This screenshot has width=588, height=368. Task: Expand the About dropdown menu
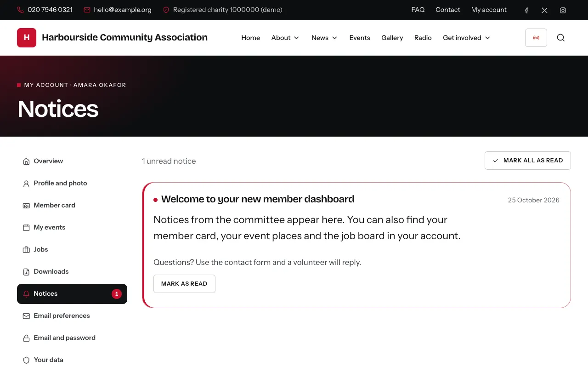[x=285, y=38]
